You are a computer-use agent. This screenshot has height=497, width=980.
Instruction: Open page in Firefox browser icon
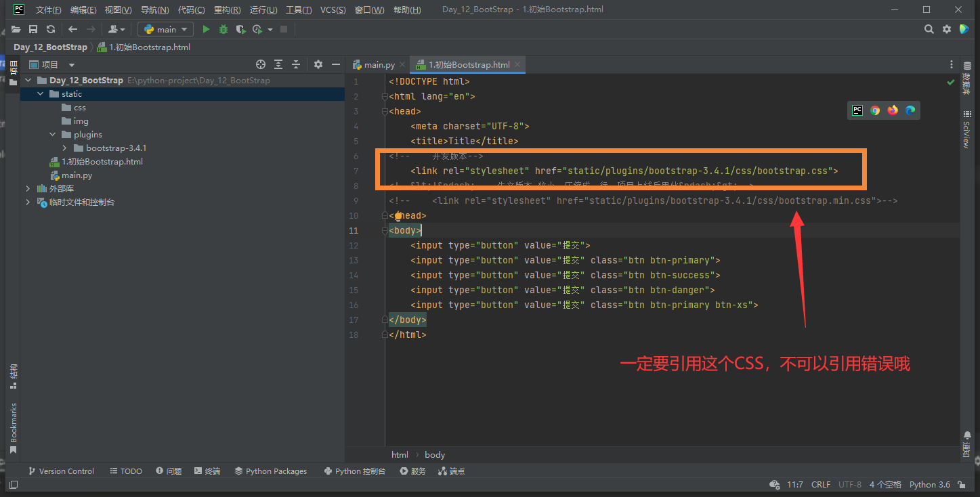tap(893, 110)
